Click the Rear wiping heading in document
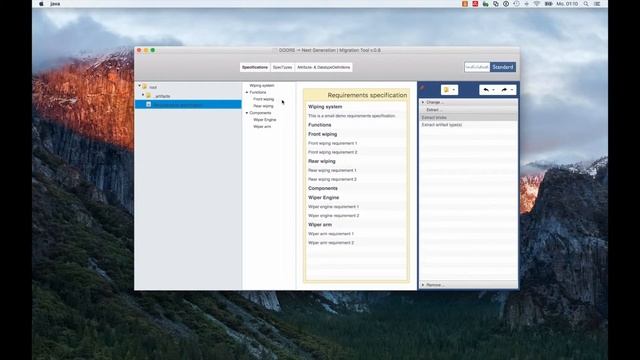640x360 pixels. (x=322, y=161)
